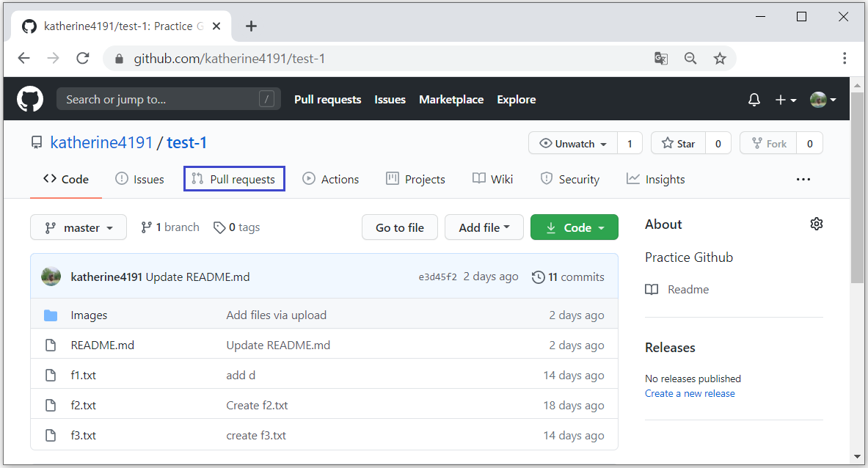Screen dimensions: 868x468
Task: Open Update README.md latest commit message
Action: 197,277
